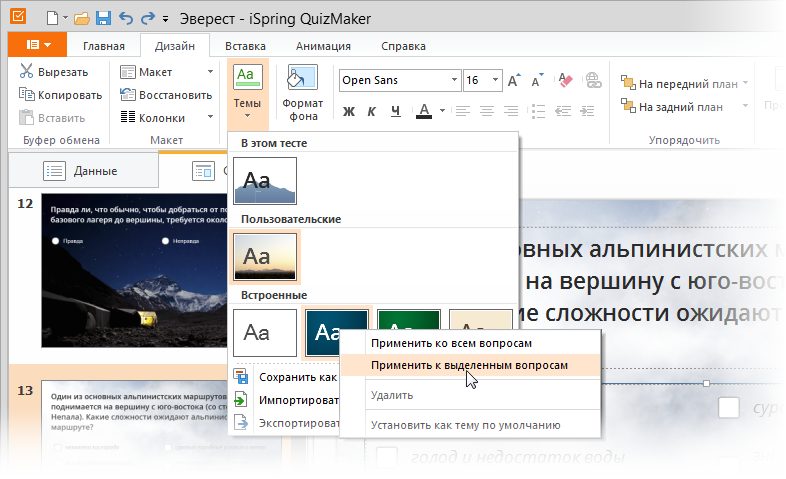Click Вырезать (cut) button
Image resolution: width=786 pixels, height=479 pixels.
pos(54,72)
